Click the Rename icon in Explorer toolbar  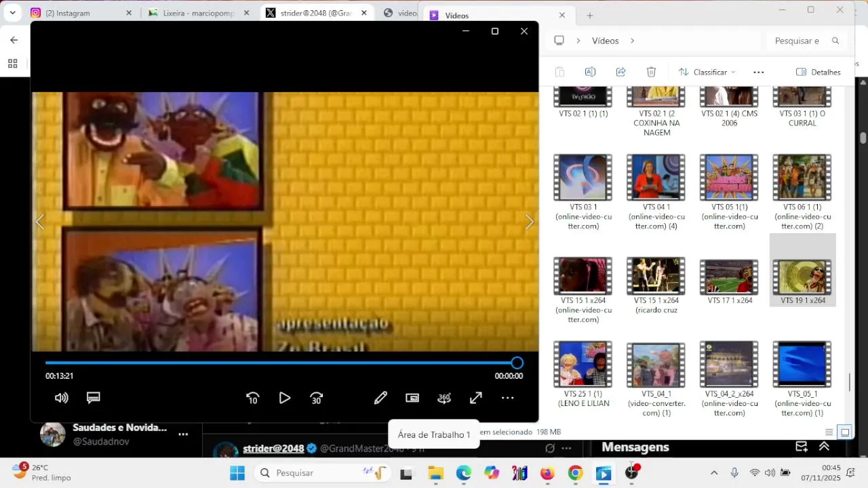click(590, 72)
